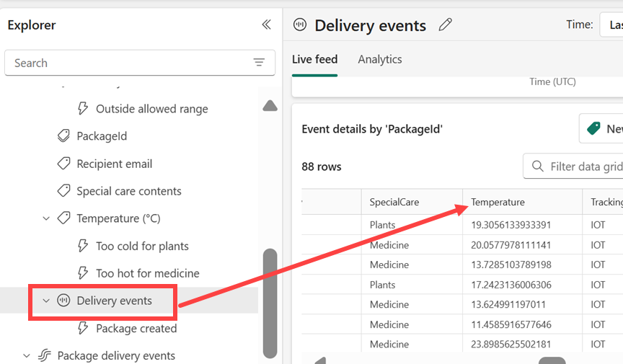
Task: Click the lightning icon beside Outside allowed range
Action: click(83, 109)
